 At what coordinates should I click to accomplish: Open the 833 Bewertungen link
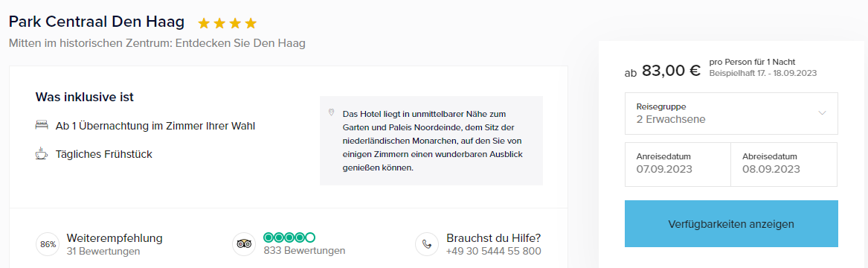point(304,251)
